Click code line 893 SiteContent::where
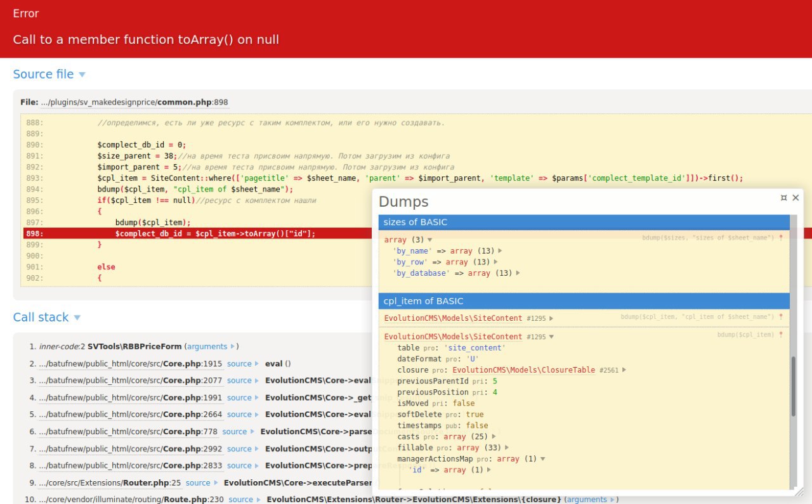The image size is (812, 504). click(x=420, y=178)
